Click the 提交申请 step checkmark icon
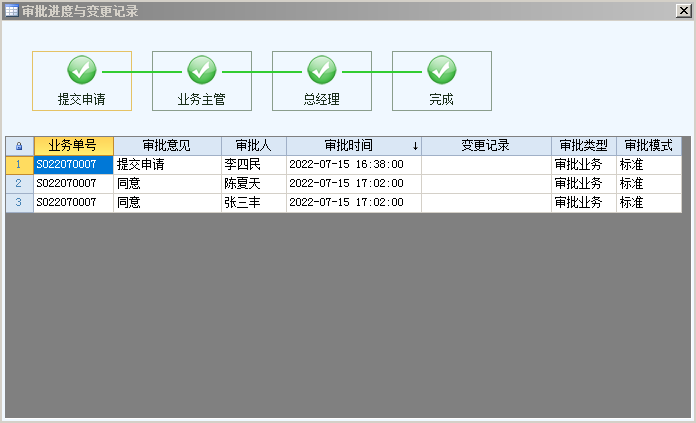Screen dimensions: 696x423 (x=82, y=70)
